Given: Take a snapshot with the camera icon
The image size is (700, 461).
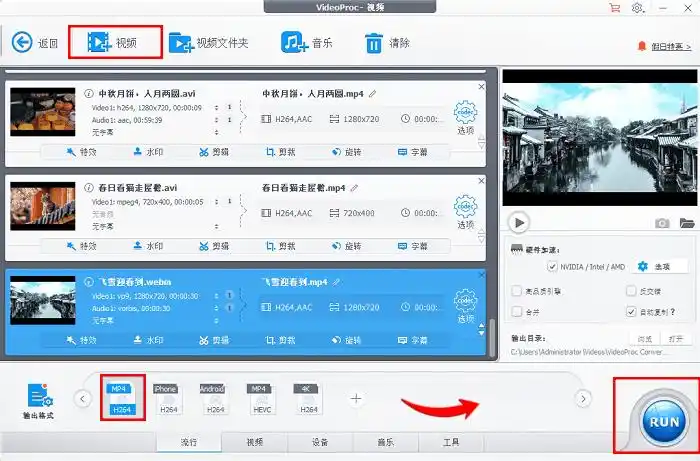Looking at the screenshot, I should point(662,223).
